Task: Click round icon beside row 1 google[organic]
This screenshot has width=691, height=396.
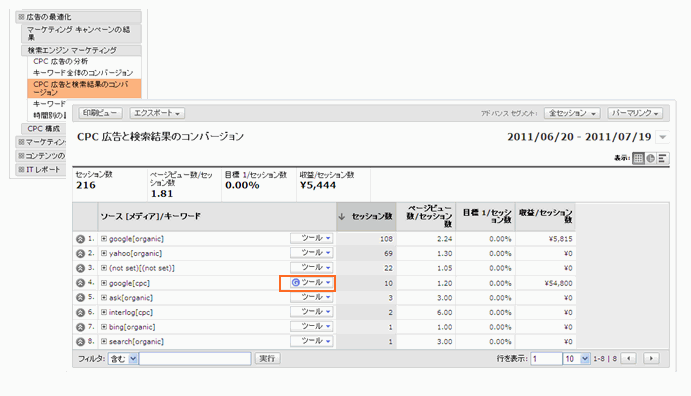Action: tap(80, 239)
